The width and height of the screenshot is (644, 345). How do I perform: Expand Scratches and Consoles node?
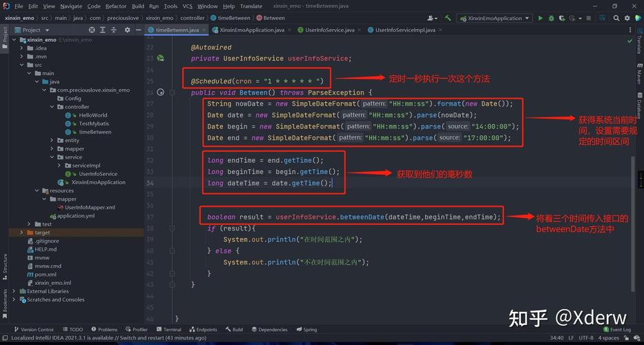click(x=14, y=299)
